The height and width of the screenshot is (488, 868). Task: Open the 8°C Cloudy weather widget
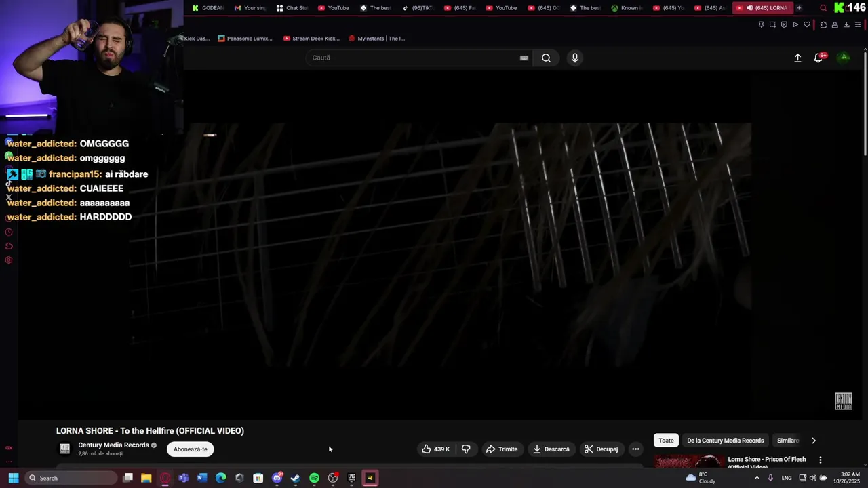701,478
